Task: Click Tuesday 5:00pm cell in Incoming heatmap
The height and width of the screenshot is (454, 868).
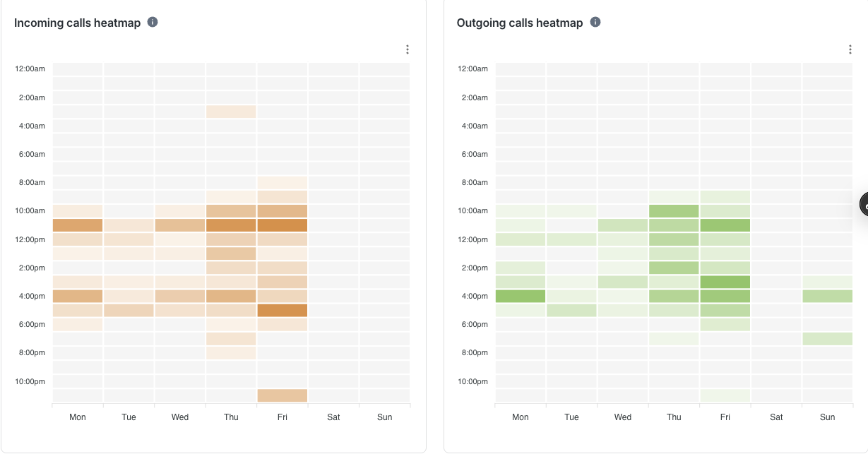Action: 129,310
